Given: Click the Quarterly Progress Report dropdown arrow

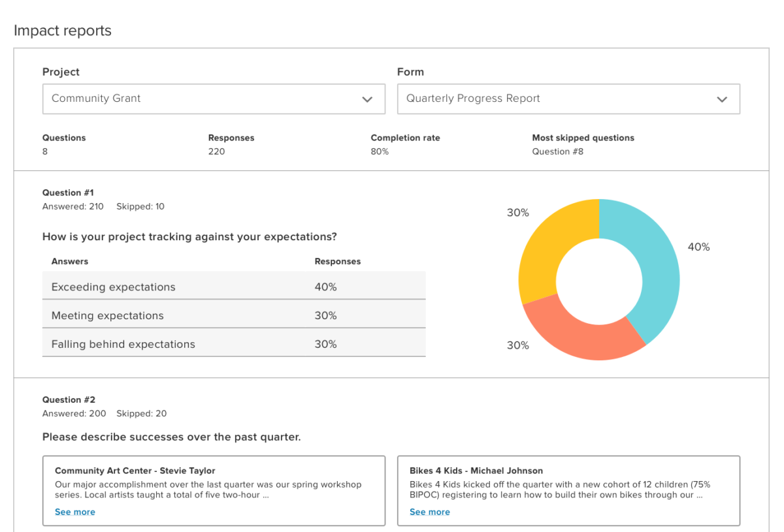Looking at the screenshot, I should point(722,99).
